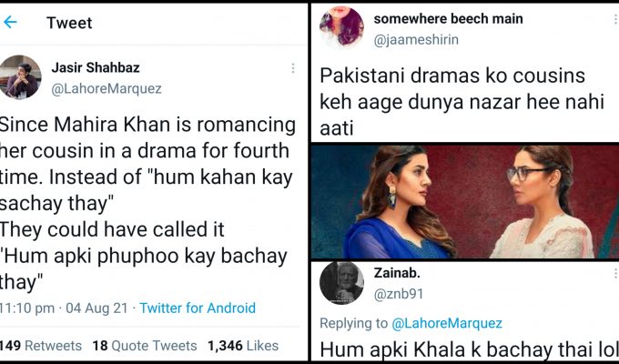View the 18 Quote Tweets

[145, 346]
